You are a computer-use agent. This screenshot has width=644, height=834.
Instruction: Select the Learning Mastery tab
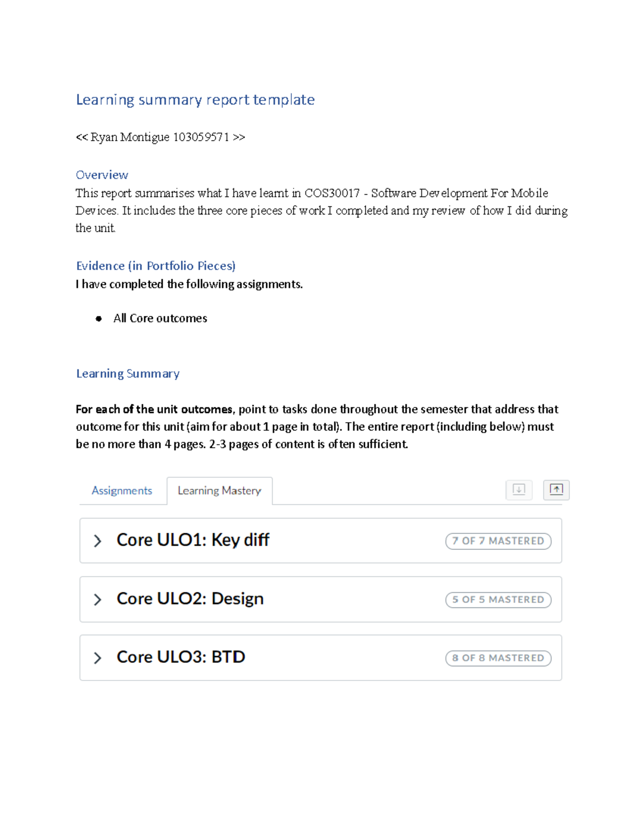point(219,490)
